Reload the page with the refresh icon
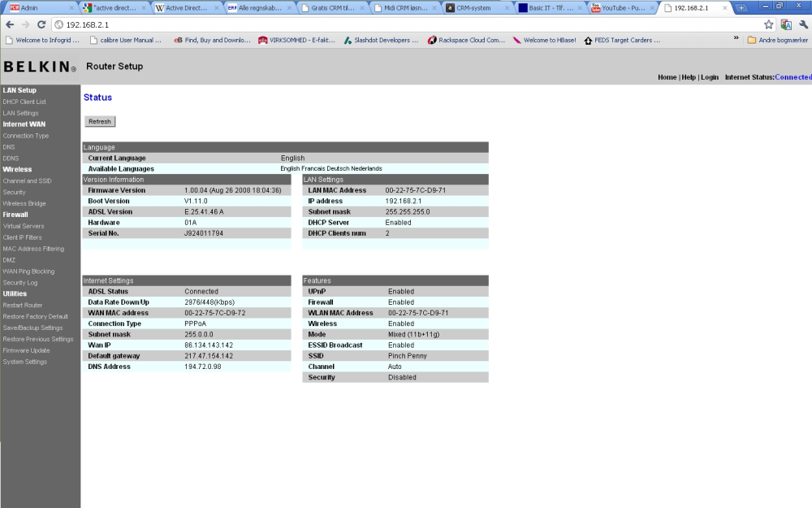Image resolution: width=812 pixels, height=508 pixels. point(41,24)
